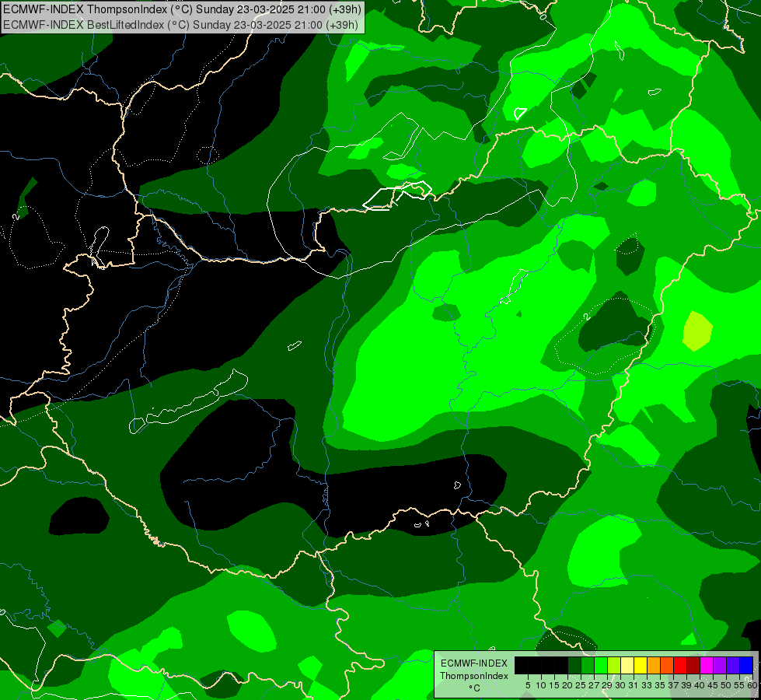Select the blue 55–60 legend swatch
The width and height of the screenshot is (761, 700).
click(746, 666)
